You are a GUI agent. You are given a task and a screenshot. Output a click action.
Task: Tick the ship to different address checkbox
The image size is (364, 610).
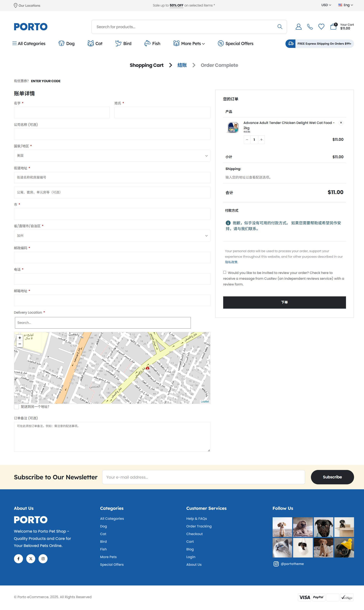[x=16, y=407]
